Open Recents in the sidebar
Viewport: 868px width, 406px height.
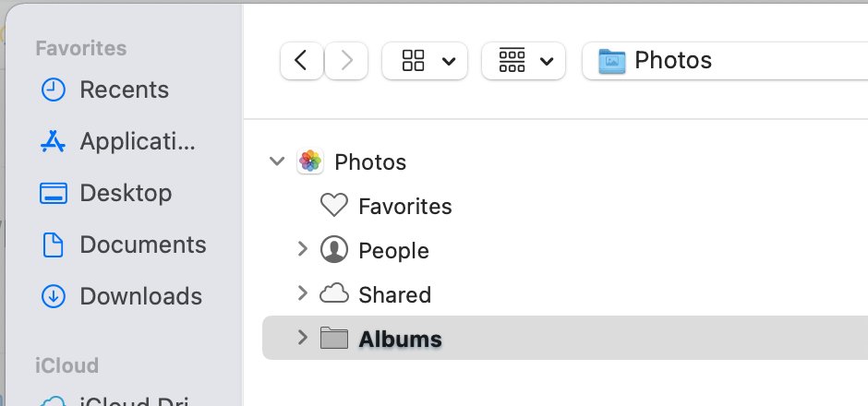tap(105, 90)
